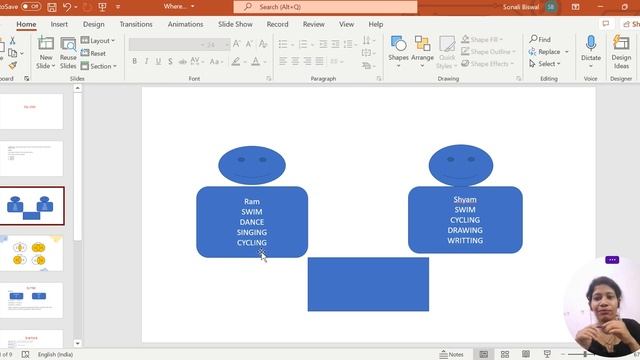Viewport: 640px width, 360px height.
Task: Switch to the Review tab
Action: 313,24
